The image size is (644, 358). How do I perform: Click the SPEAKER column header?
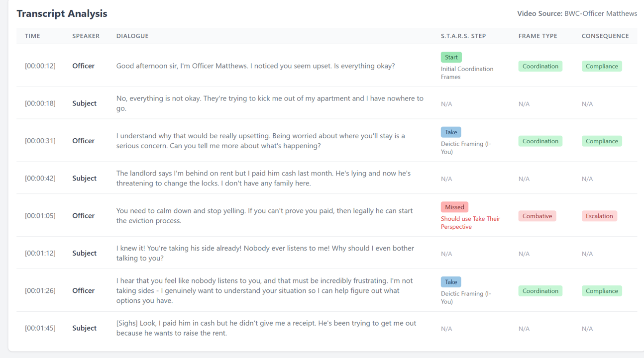click(x=86, y=36)
